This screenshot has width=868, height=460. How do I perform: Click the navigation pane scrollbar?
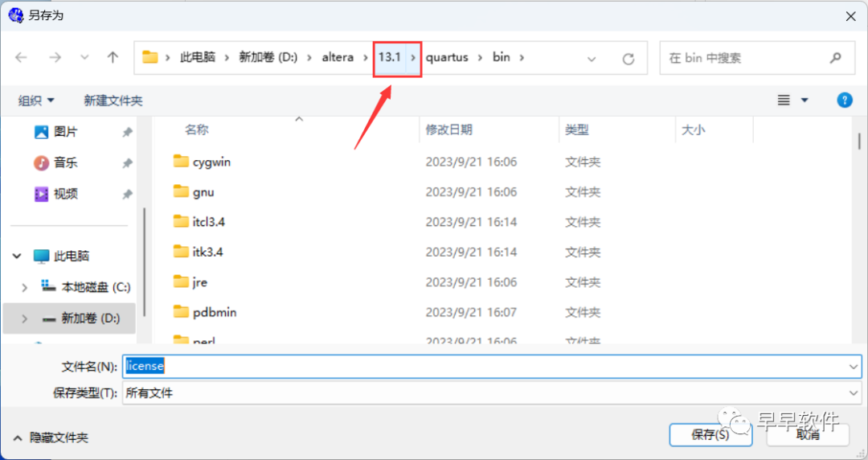click(145, 262)
